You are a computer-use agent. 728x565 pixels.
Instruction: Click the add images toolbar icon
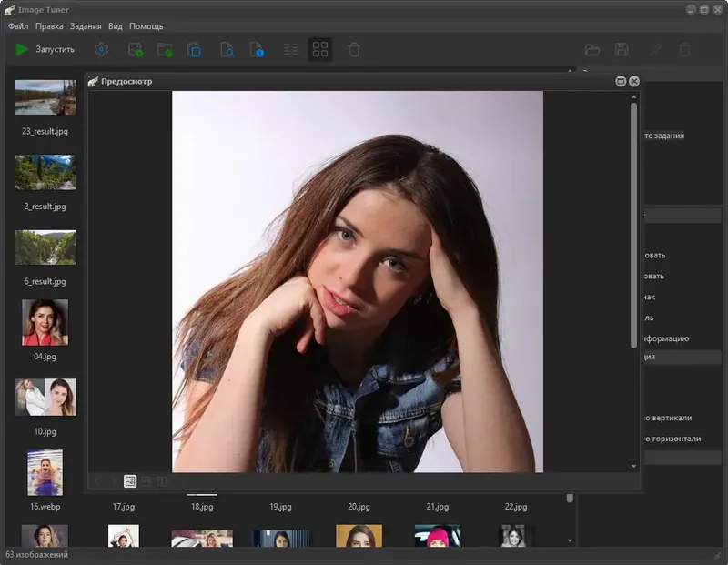[136, 49]
